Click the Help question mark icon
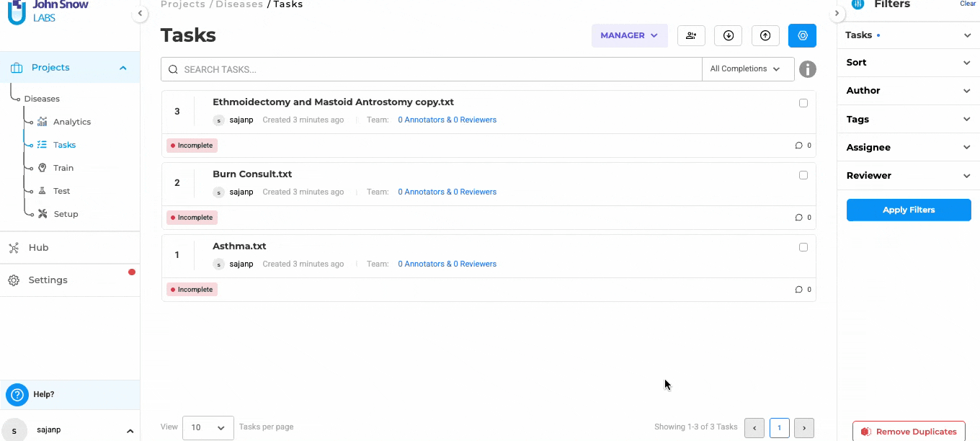 [x=17, y=394]
